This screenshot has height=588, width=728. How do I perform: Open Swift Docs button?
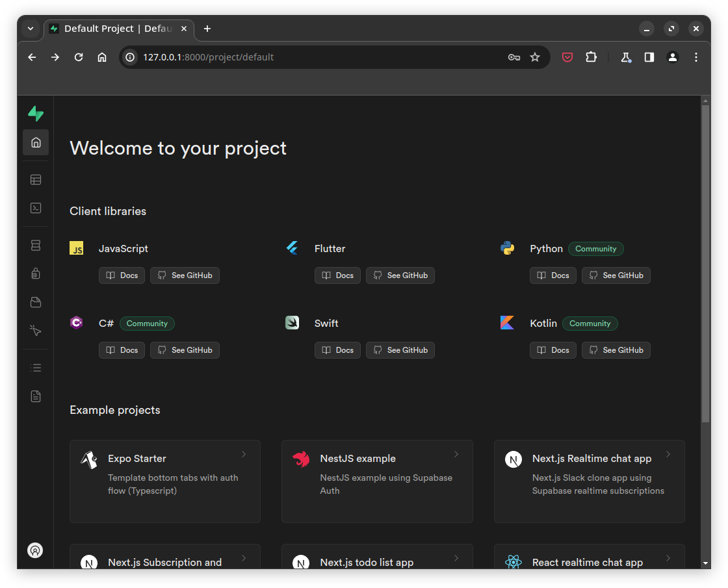pos(337,350)
